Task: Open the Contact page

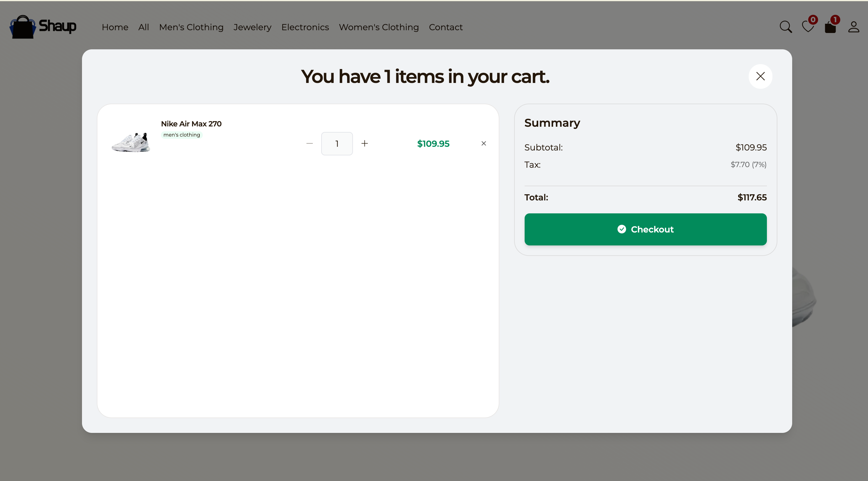Action: pyautogui.click(x=445, y=27)
